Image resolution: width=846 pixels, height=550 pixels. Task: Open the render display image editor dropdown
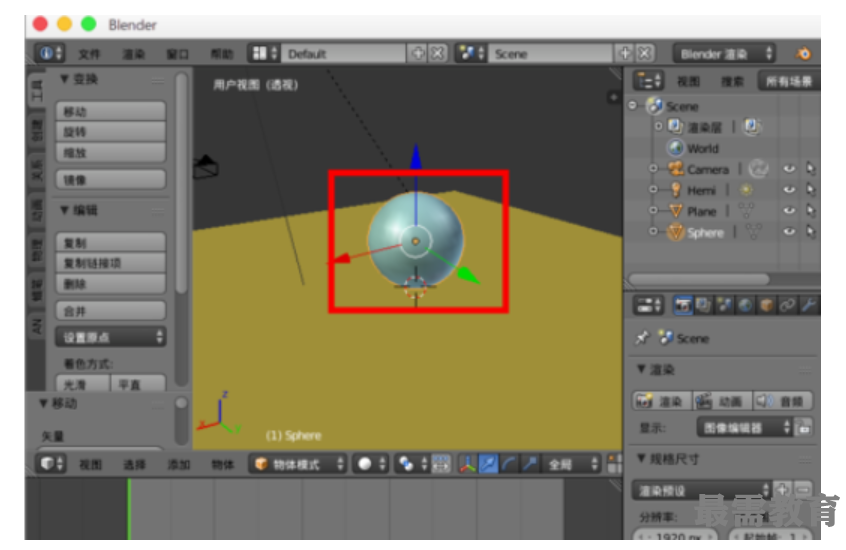coord(745,428)
